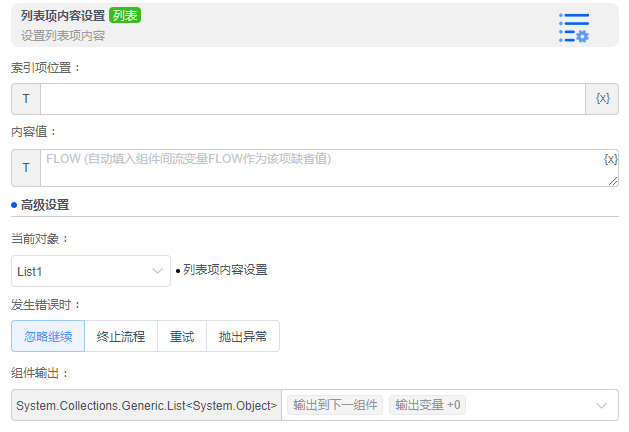Open the {x} variable picker for 索引项位置
The width and height of the screenshot is (629, 432).
tap(603, 99)
